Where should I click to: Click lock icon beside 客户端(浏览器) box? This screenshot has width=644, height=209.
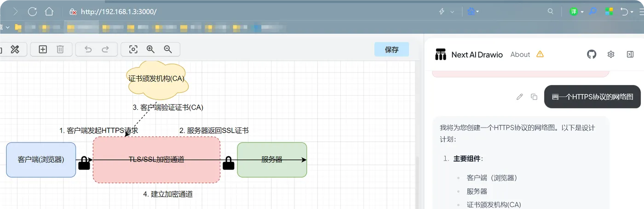[x=84, y=163]
